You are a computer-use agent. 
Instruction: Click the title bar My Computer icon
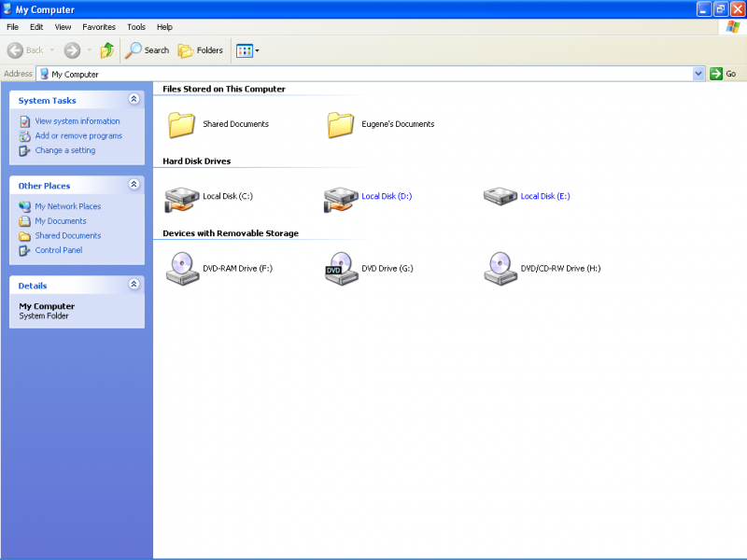click(7, 9)
